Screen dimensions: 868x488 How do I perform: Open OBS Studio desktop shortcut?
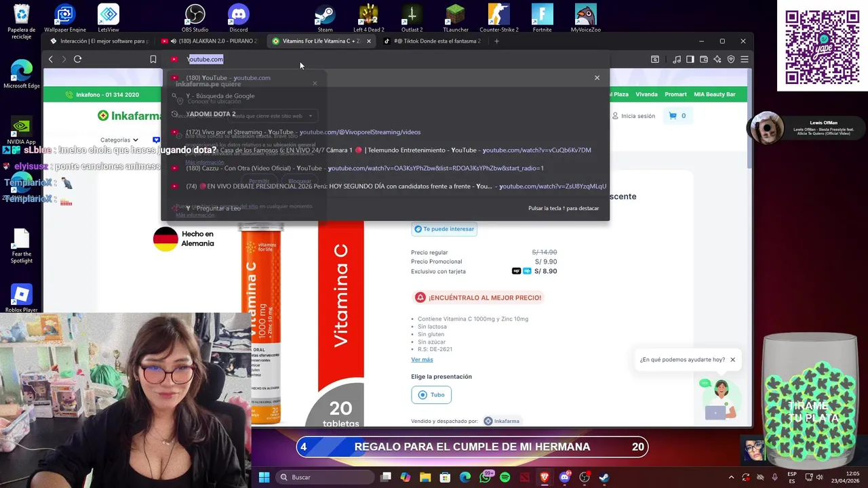(x=195, y=18)
